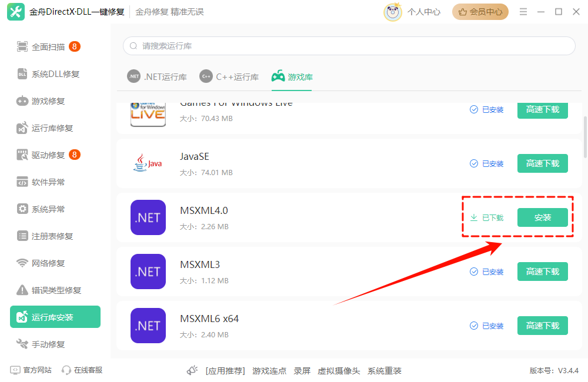Open the panda avatar profile icon
The image size is (588, 382).
tap(393, 12)
